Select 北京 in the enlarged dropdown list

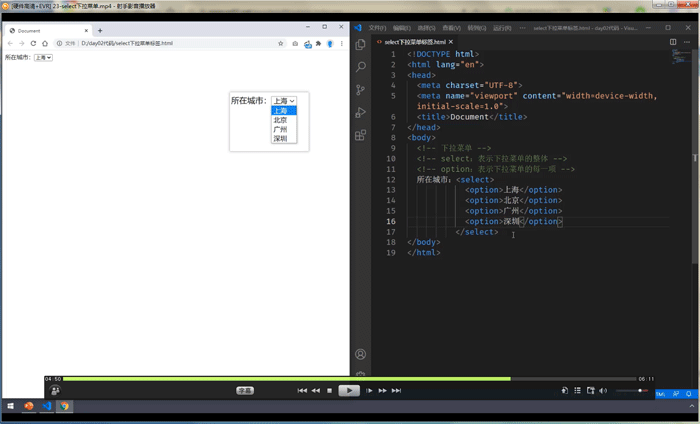pyautogui.click(x=280, y=120)
